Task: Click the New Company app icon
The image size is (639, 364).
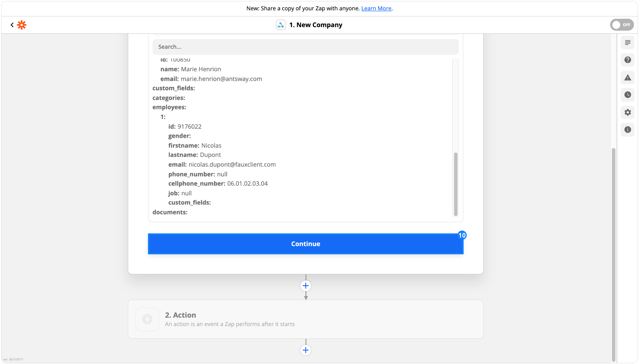Action: [x=281, y=25]
